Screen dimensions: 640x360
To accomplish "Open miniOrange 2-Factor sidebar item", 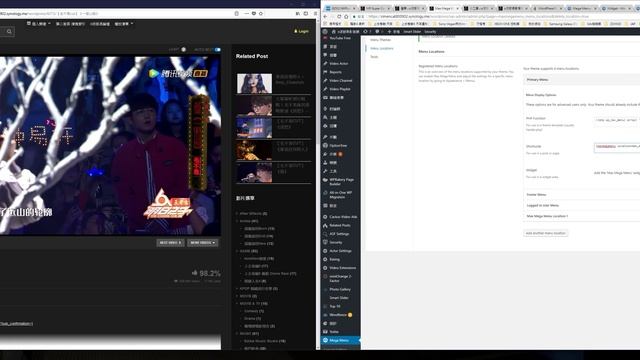I will pyautogui.click(x=340, y=278).
